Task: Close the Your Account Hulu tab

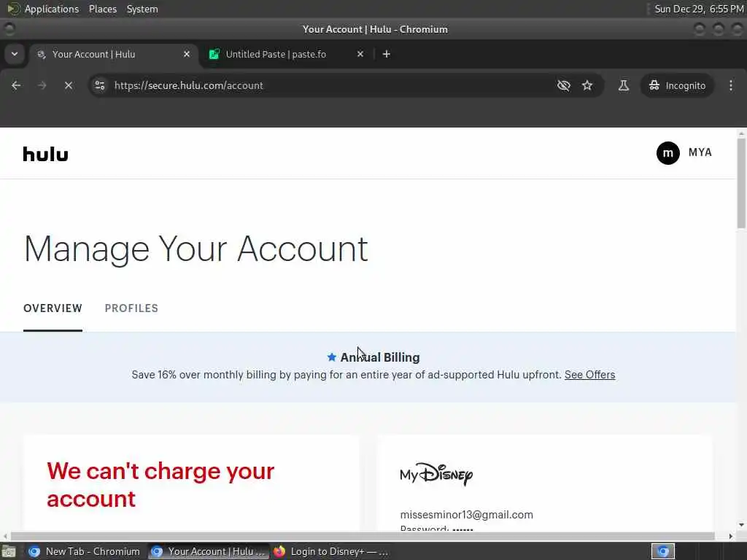Action: pyautogui.click(x=187, y=54)
